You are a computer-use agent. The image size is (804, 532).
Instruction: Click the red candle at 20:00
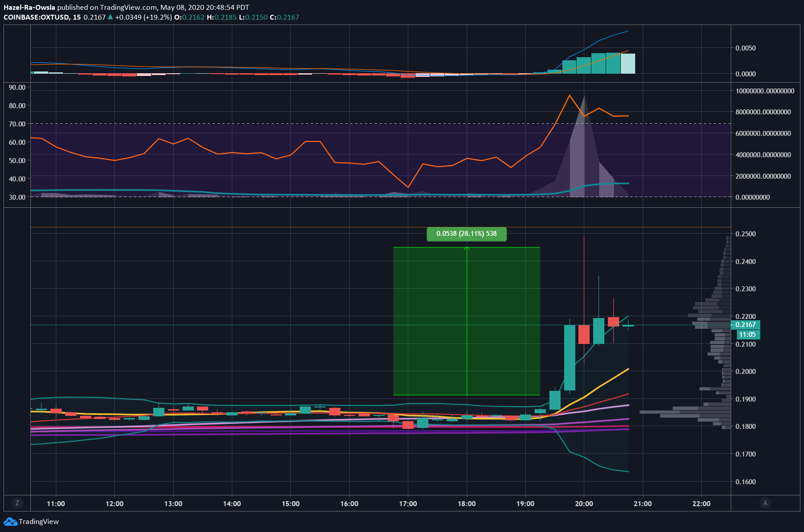584,334
